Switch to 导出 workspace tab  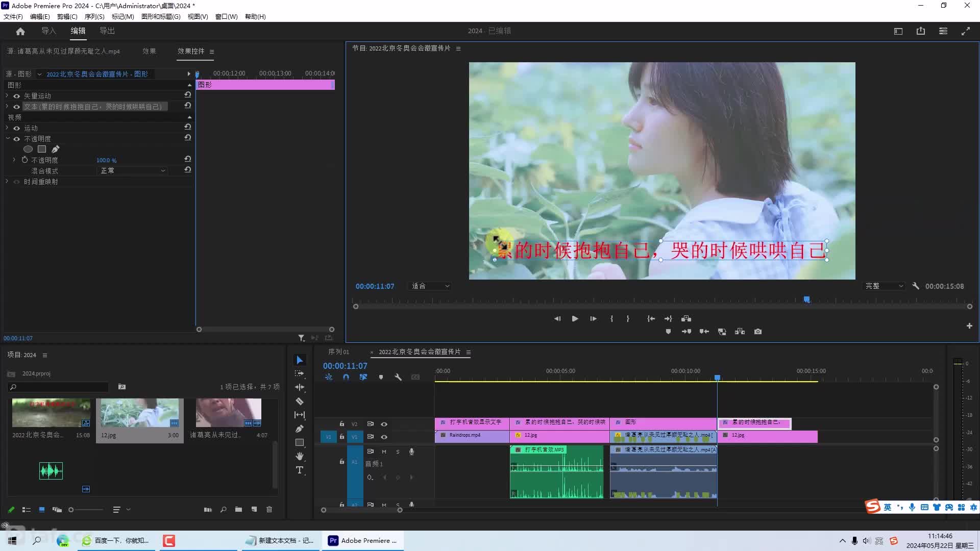[x=107, y=31]
